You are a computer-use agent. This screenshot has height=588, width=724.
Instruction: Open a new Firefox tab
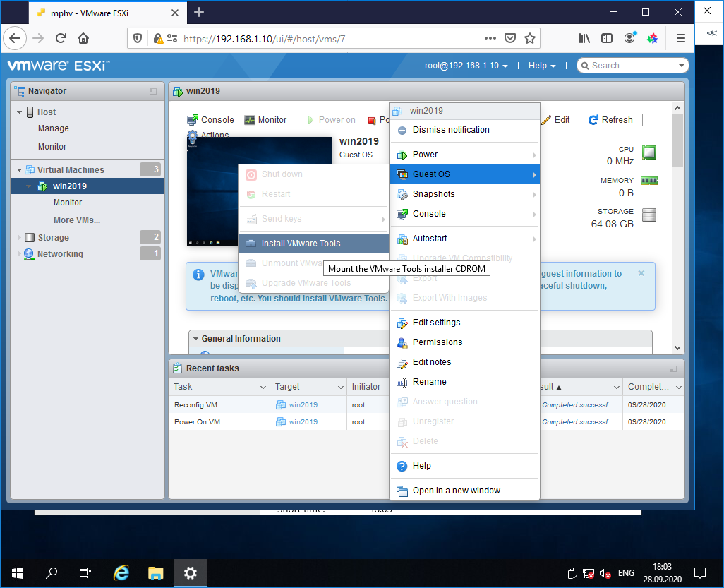point(199,13)
